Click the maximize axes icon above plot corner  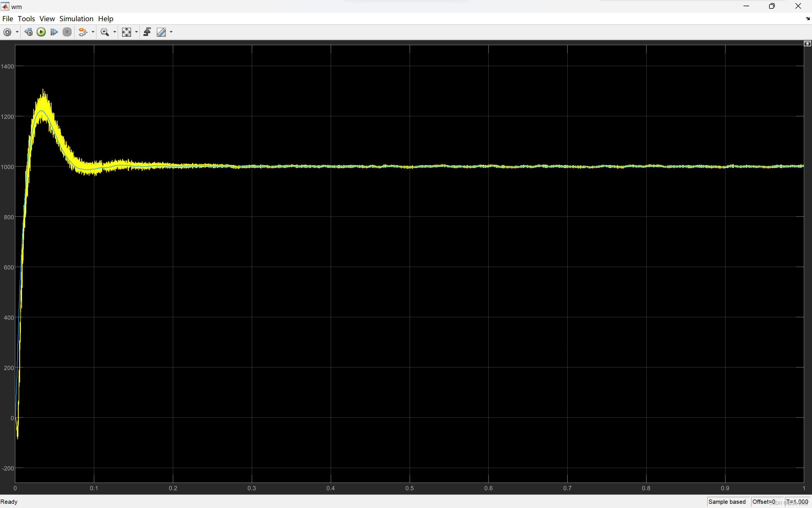[808, 44]
